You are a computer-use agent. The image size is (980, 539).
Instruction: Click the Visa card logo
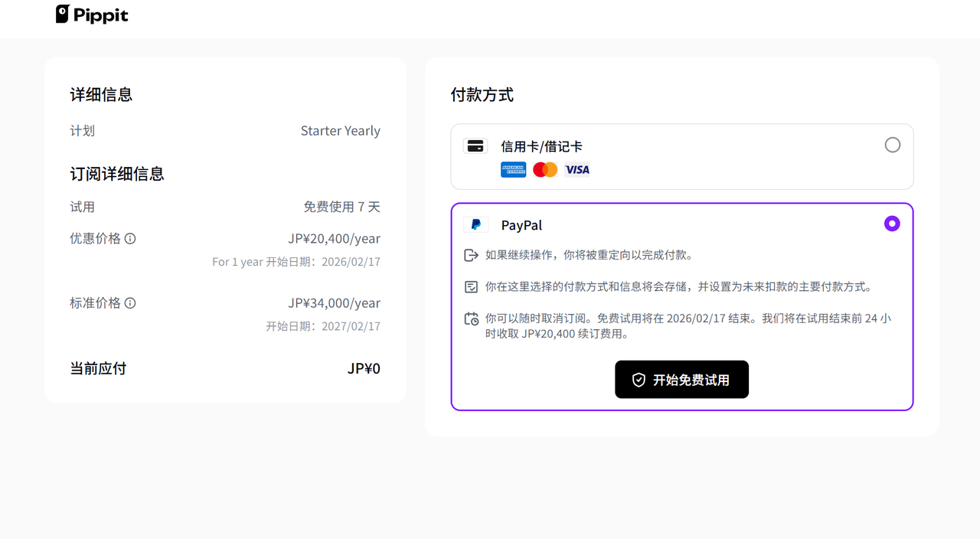pyautogui.click(x=577, y=170)
